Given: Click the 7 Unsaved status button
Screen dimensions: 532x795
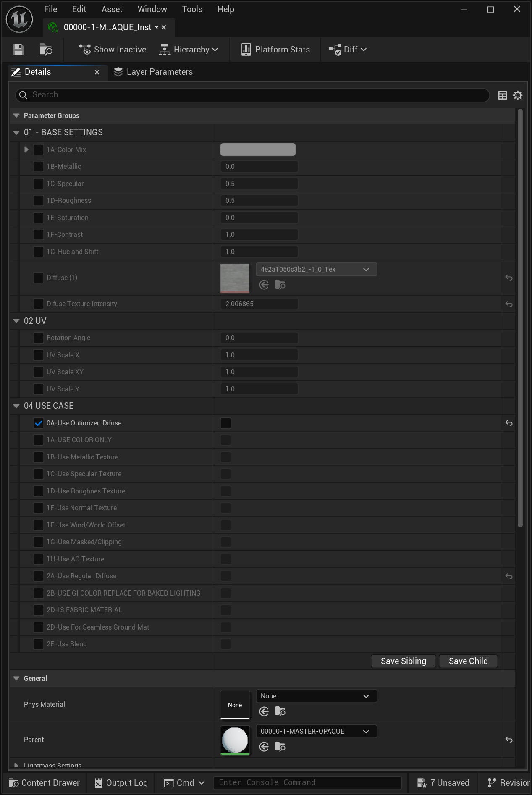Looking at the screenshot, I should point(443,783).
